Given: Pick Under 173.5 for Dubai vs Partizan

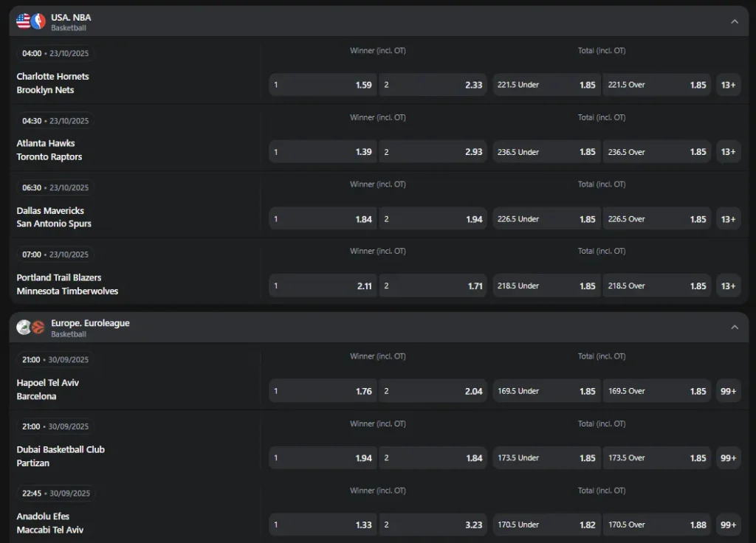Looking at the screenshot, I should click(546, 458).
